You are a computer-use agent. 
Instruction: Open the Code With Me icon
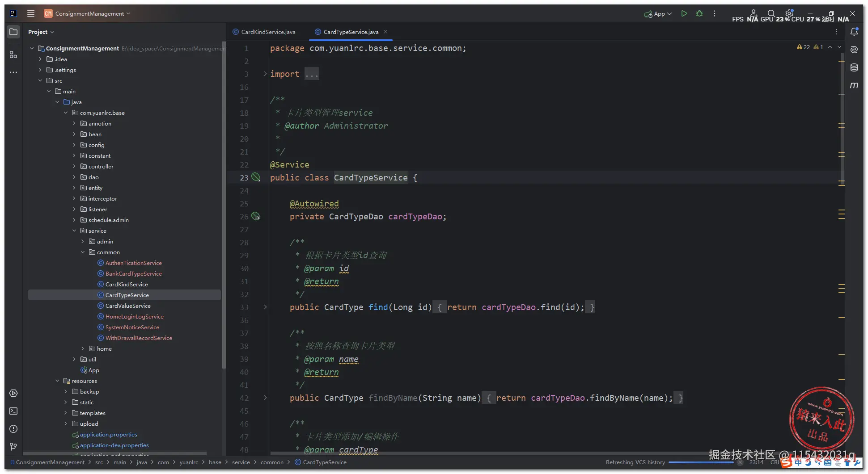pos(754,13)
